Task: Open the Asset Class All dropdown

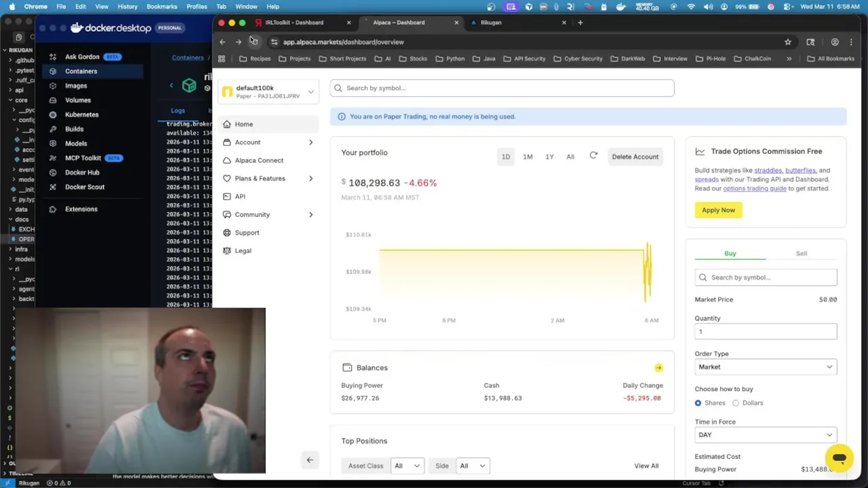Action: 408,466
